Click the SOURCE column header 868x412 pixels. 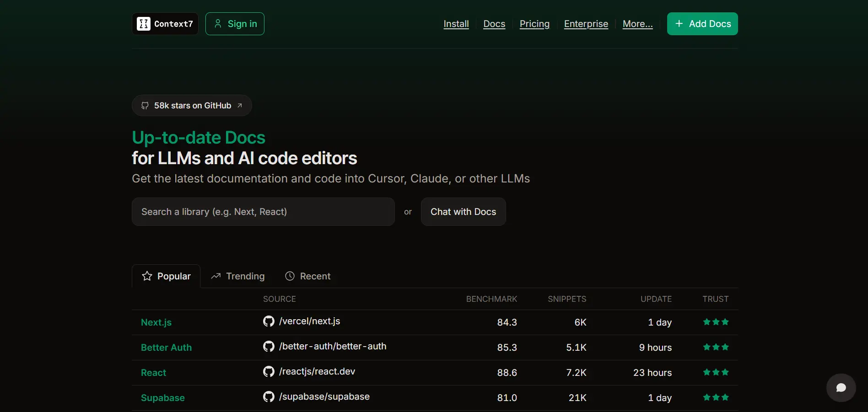click(280, 299)
